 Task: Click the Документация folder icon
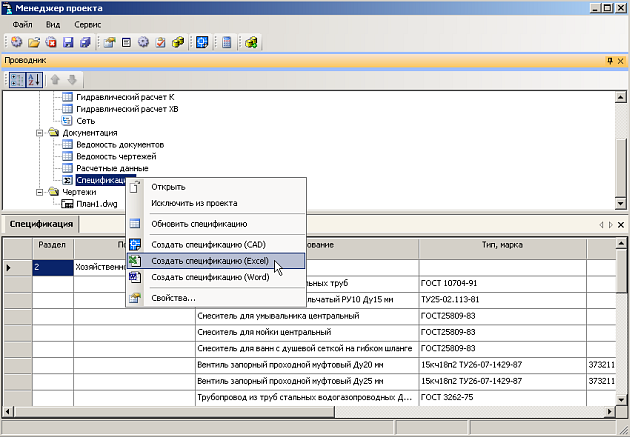(53, 133)
